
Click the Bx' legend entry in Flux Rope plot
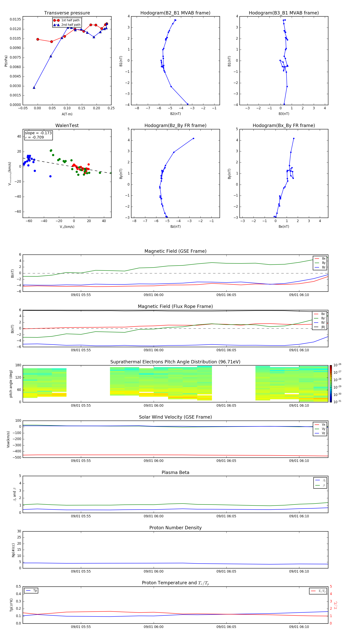[320, 314]
